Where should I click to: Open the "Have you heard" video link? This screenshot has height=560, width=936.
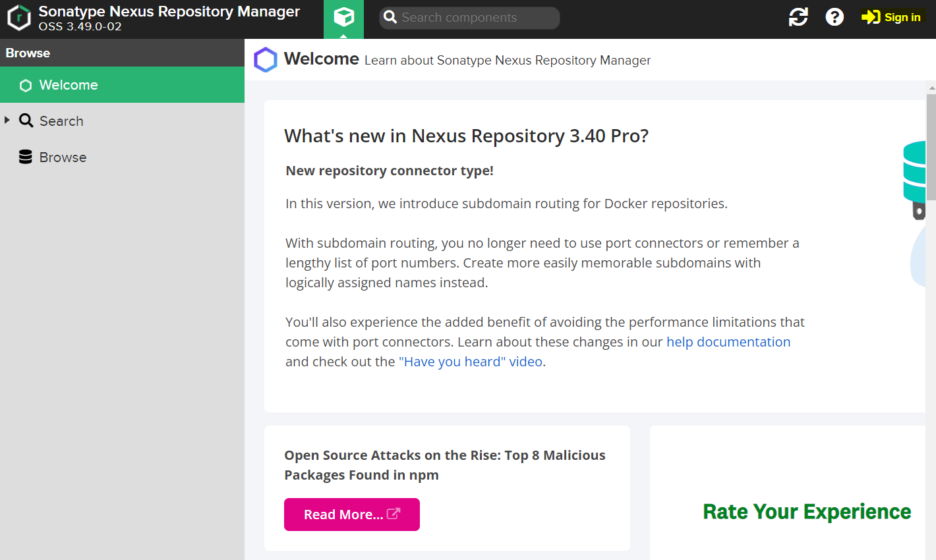(471, 362)
